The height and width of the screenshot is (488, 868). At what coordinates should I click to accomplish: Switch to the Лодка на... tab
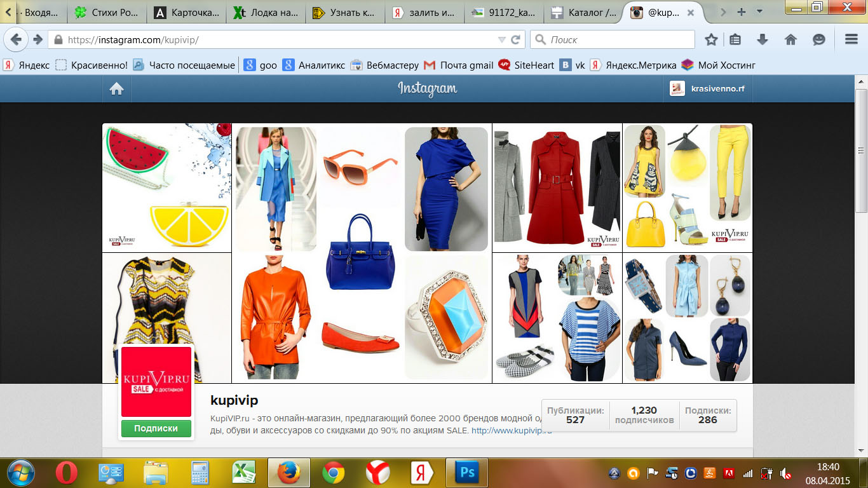(x=266, y=12)
